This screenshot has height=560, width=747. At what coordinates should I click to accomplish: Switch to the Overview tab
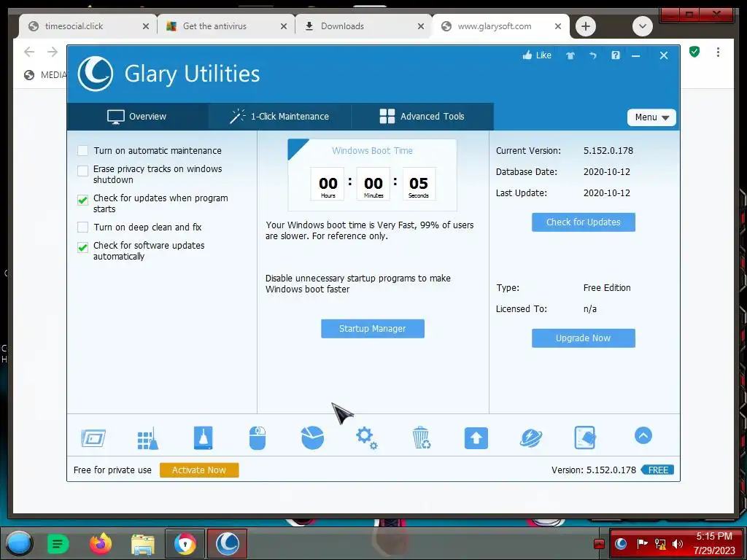[137, 116]
